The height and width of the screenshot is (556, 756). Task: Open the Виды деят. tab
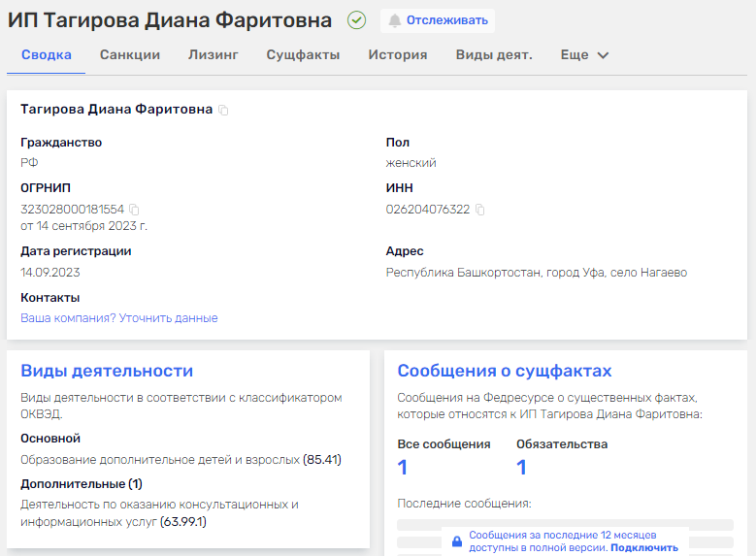pyautogui.click(x=494, y=55)
